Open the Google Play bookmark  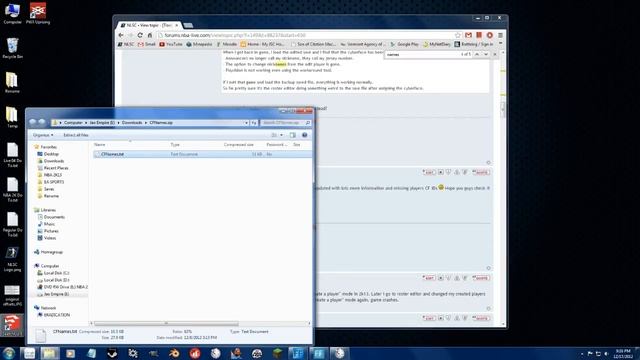coord(404,44)
